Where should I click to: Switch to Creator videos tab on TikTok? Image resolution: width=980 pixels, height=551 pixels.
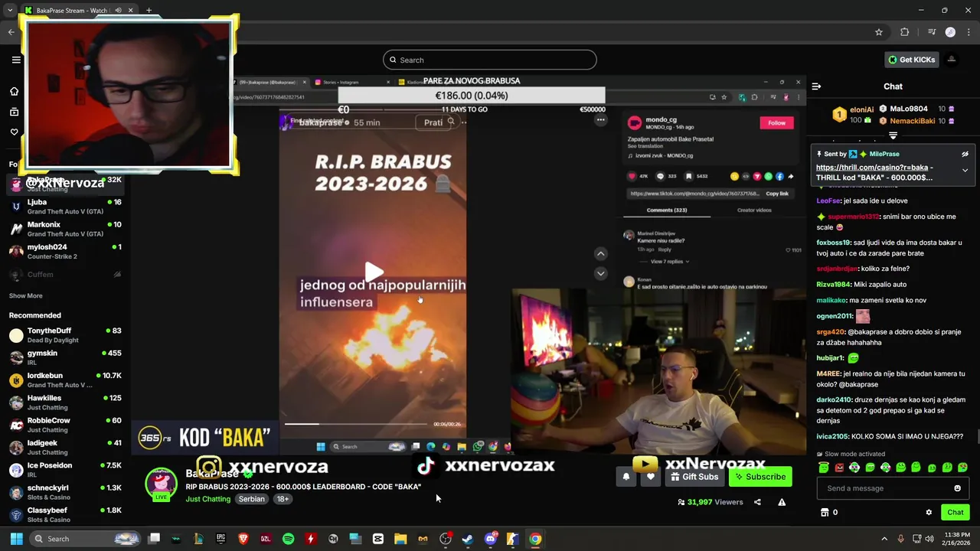pos(754,210)
